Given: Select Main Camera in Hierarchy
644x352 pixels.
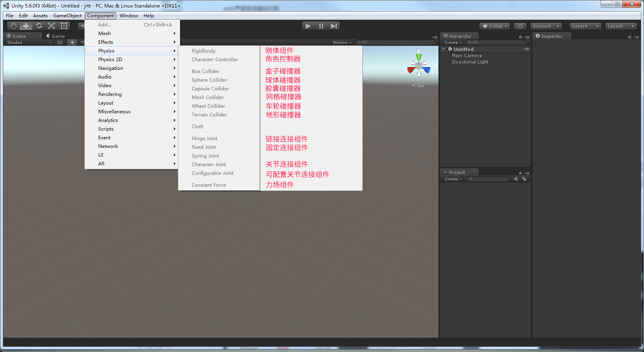Looking at the screenshot, I should [x=467, y=56].
